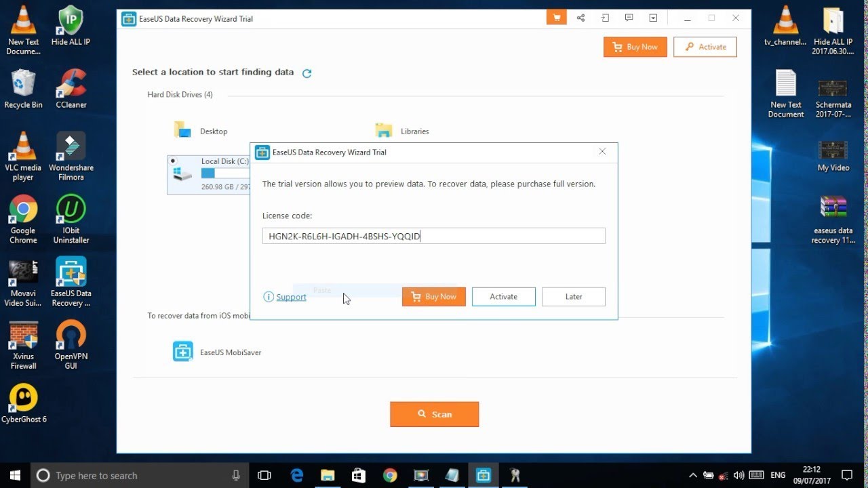Viewport: 868px width, 488px height.
Task: Choose Later in the license dialog
Action: coord(574,297)
